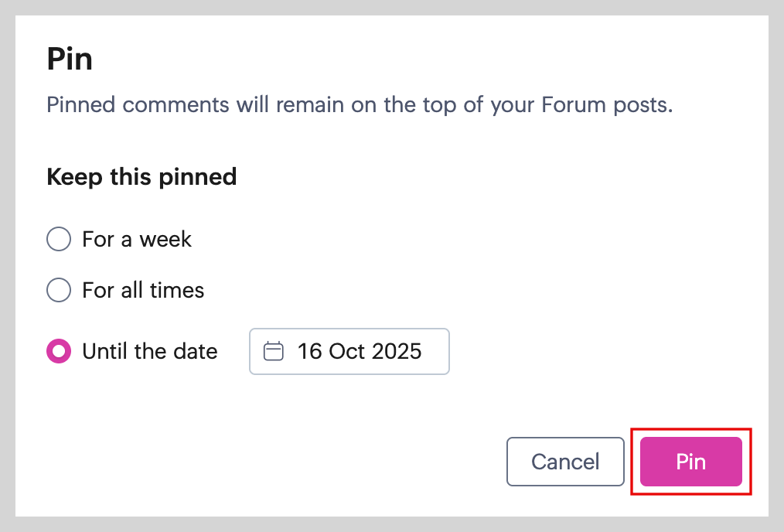Image resolution: width=784 pixels, height=532 pixels.
Task: Click the calendar icon in date field
Action: coord(273,352)
